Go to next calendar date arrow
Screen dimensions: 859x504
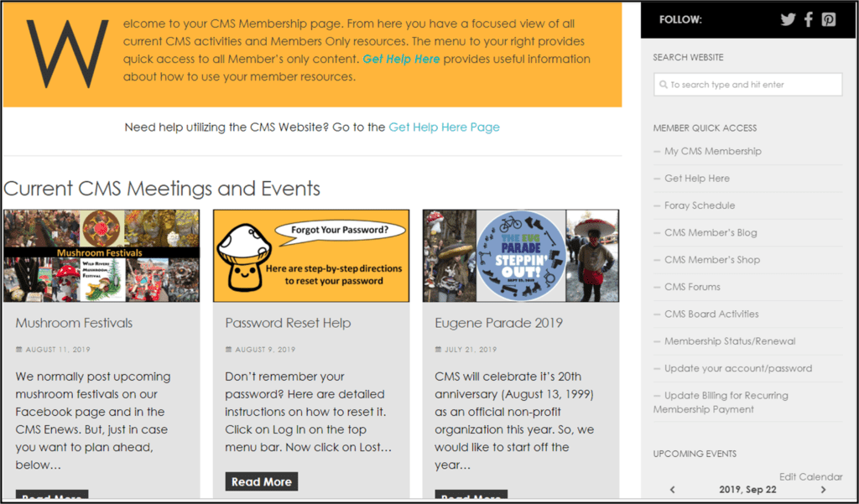pyautogui.click(x=823, y=490)
